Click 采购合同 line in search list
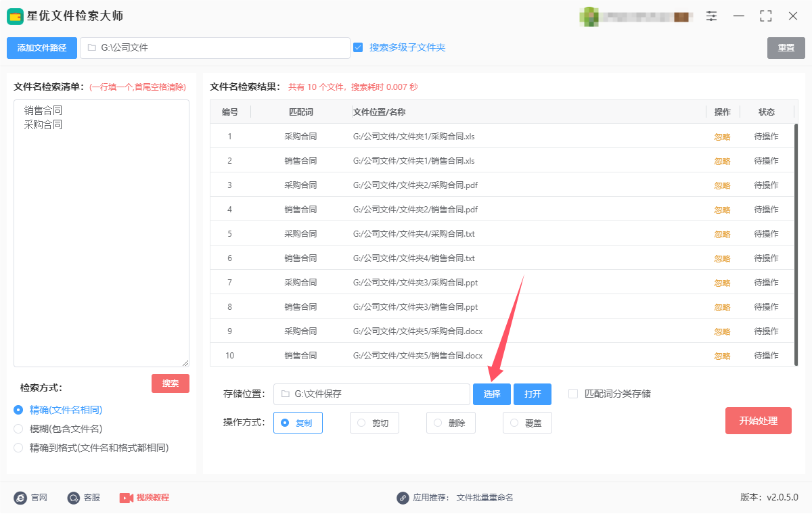Screen dimensions: 812x514 (x=43, y=124)
